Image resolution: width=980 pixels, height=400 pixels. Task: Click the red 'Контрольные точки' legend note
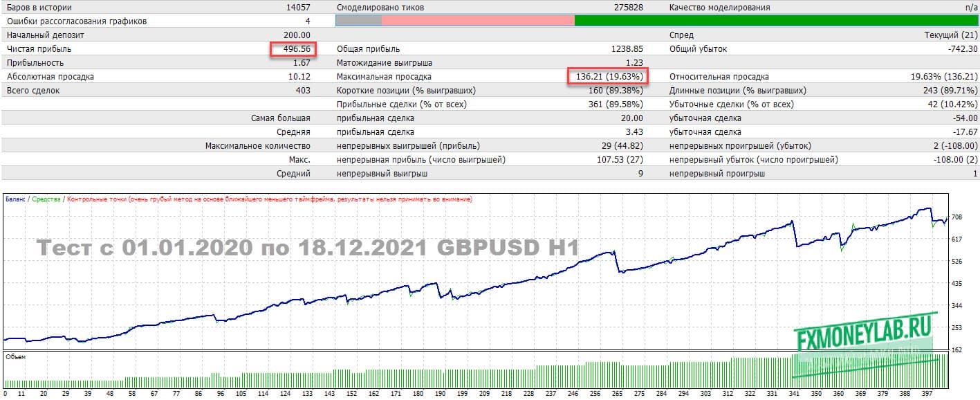pyautogui.click(x=269, y=199)
